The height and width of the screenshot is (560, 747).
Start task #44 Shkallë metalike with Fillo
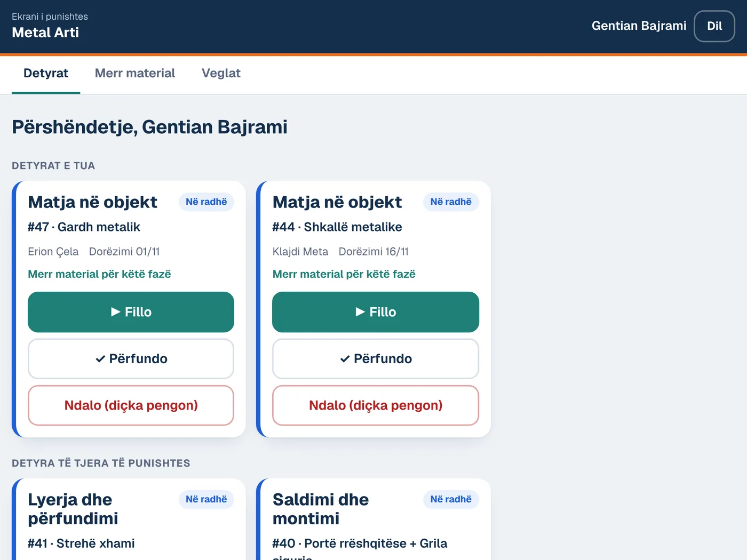pyautogui.click(x=376, y=312)
